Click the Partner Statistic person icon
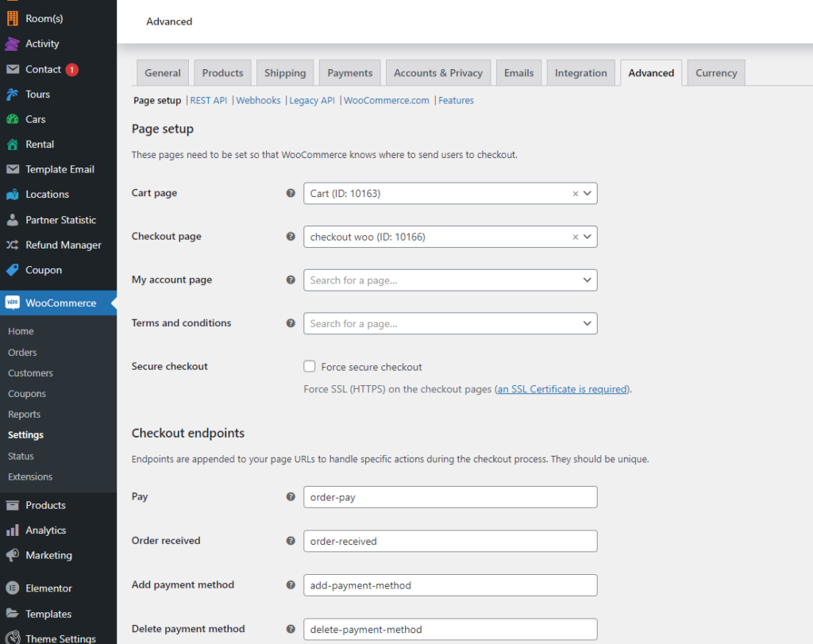Image resolution: width=813 pixels, height=644 pixels. pos(13,220)
